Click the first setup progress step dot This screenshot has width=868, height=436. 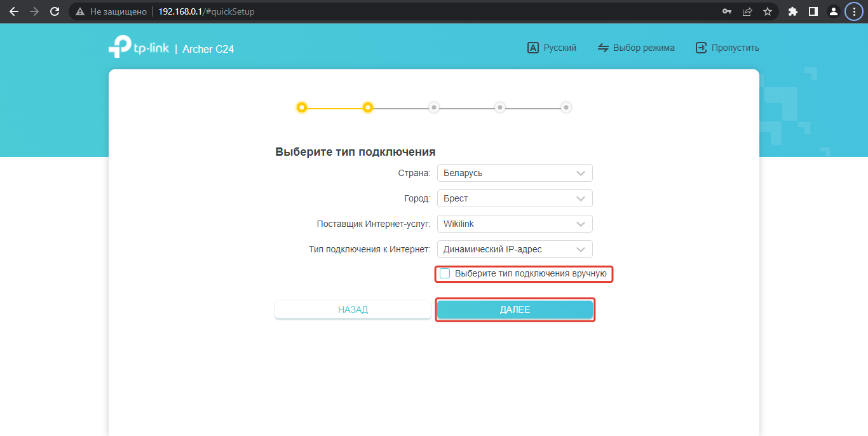[x=302, y=107]
